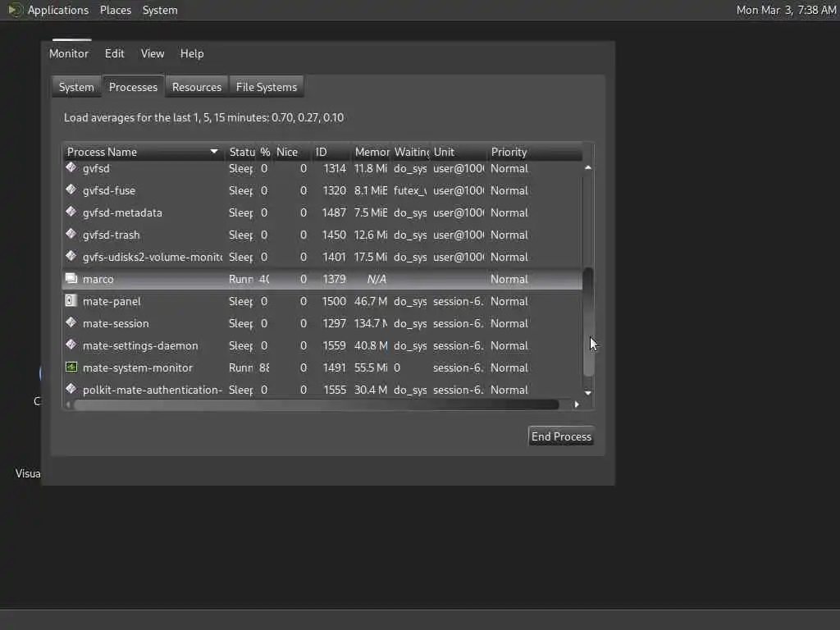
Task: Sort by Nice column header
Action: [x=292, y=152]
